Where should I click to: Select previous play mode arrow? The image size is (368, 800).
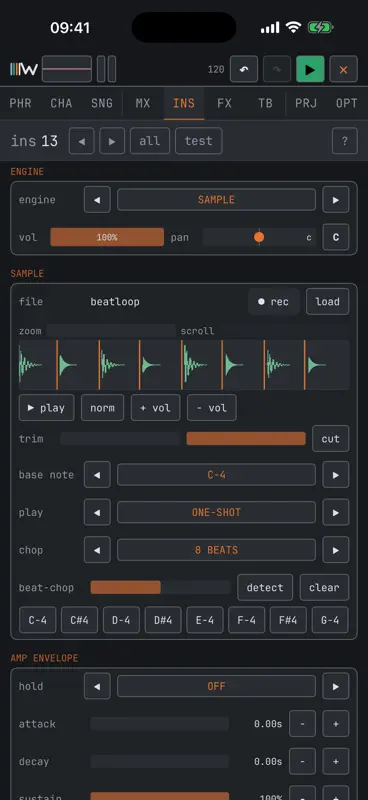tap(97, 512)
